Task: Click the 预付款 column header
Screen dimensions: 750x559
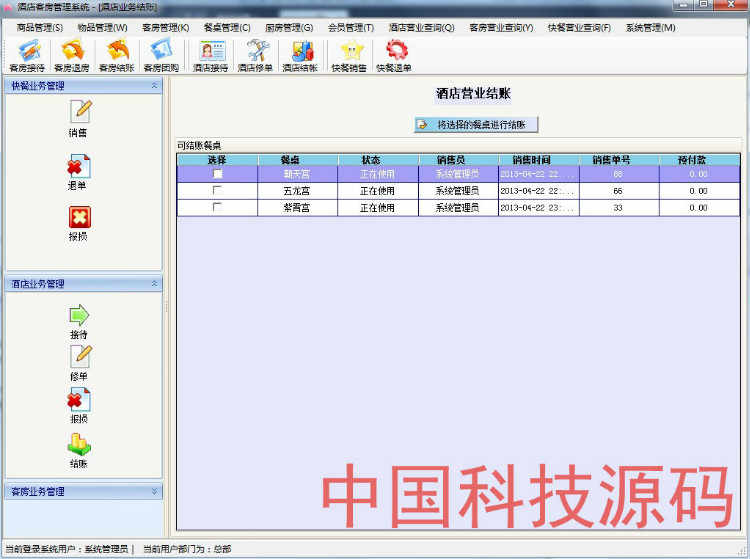Action: (699, 160)
